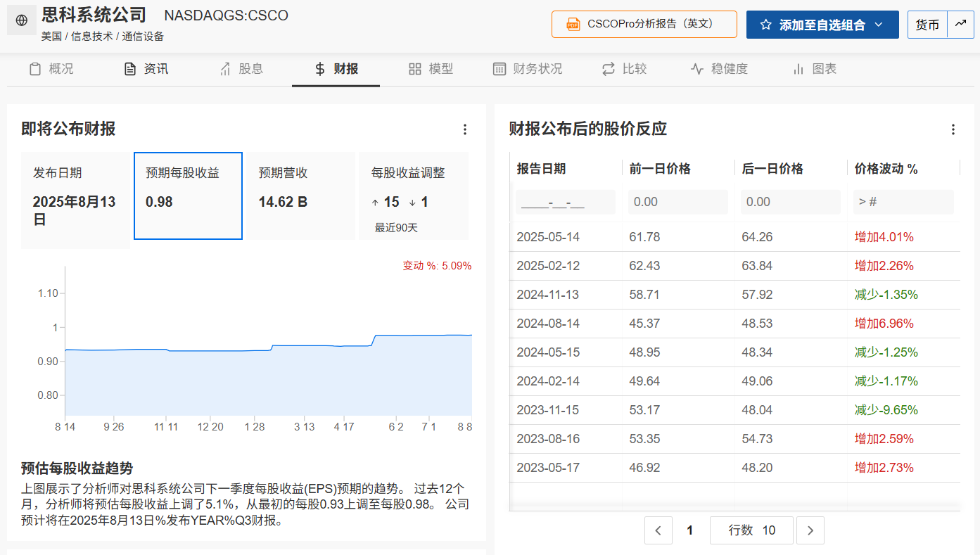Sort by 报告日期 column header
This screenshot has width=980, height=555.
pyautogui.click(x=541, y=169)
